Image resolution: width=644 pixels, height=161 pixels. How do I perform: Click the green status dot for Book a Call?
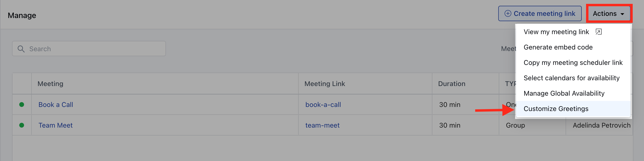click(x=22, y=105)
